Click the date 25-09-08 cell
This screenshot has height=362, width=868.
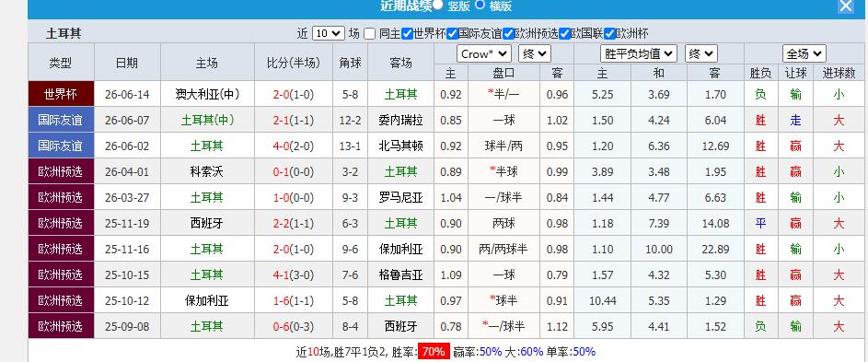(127, 326)
